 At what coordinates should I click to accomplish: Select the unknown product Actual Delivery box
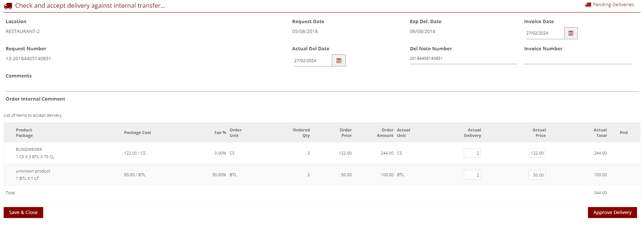click(472, 175)
